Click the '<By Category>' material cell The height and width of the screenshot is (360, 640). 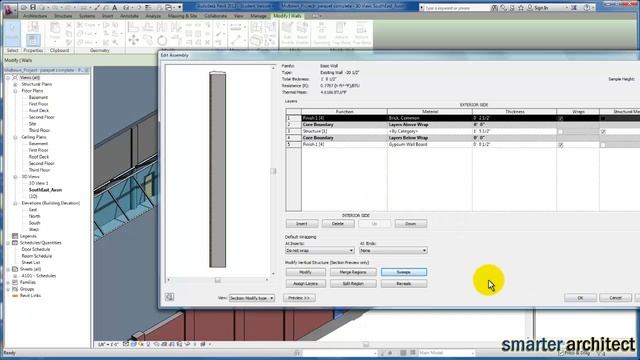(430, 131)
